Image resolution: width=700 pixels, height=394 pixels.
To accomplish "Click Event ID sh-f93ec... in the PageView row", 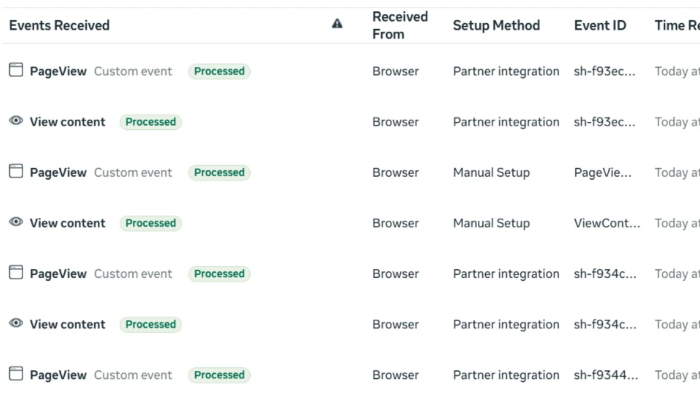I will [604, 71].
